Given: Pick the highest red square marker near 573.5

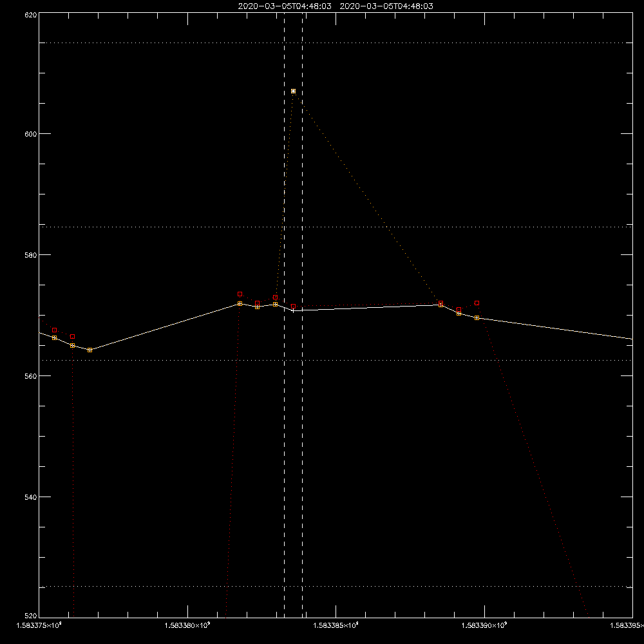Looking at the screenshot, I should click(240, 294).
